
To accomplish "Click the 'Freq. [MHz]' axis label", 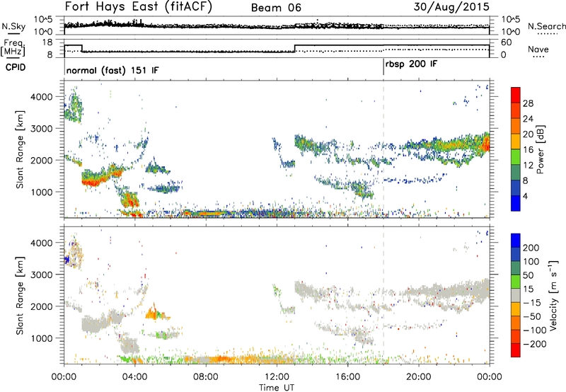I will point(14,48).
